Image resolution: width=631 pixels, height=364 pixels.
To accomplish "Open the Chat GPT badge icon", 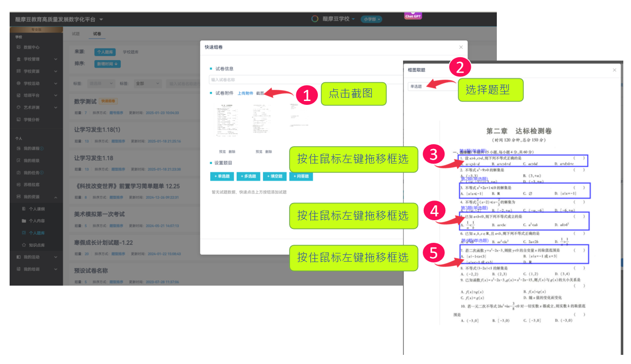I will click(413, 15).
